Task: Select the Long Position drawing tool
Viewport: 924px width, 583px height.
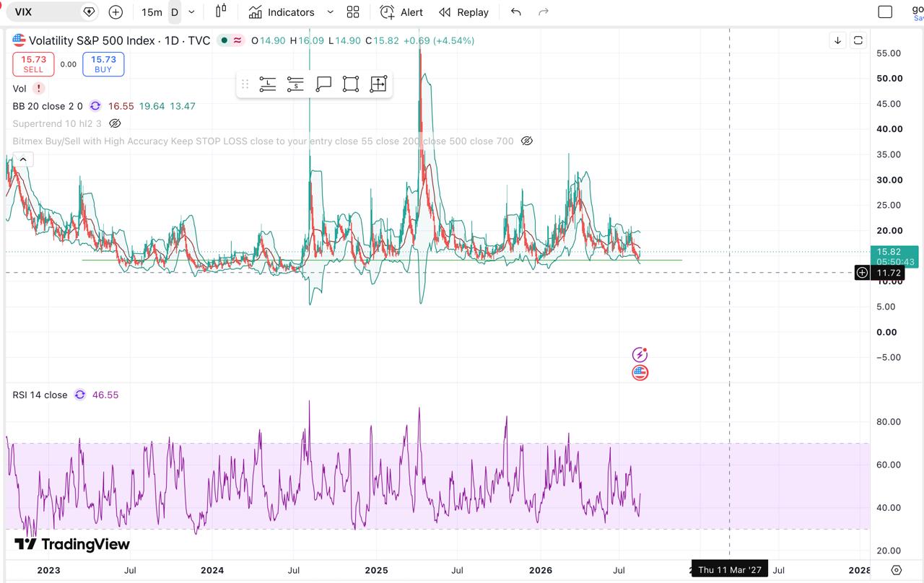Action: (x=268, y=84)
